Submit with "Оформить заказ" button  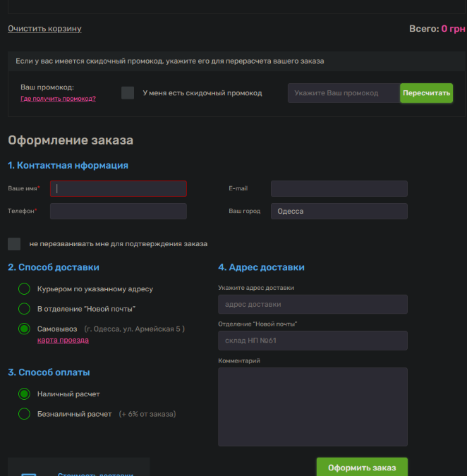tap(361, 468)
